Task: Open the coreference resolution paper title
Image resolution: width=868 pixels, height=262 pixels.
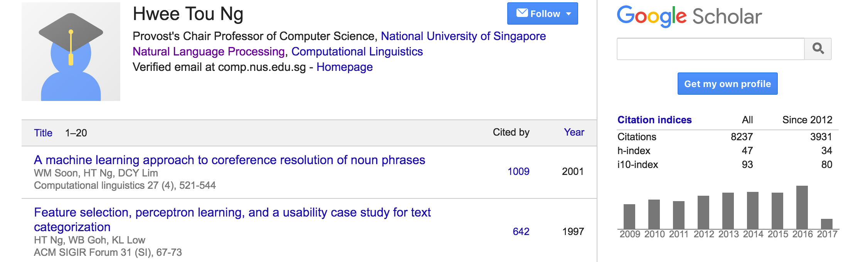Action: click(x=229, y=160)
